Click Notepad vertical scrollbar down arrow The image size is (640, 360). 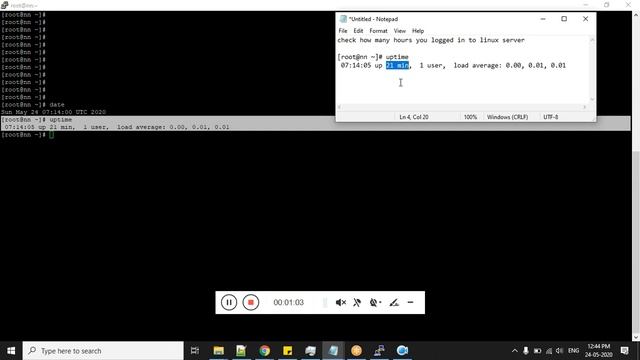(592, 99)
